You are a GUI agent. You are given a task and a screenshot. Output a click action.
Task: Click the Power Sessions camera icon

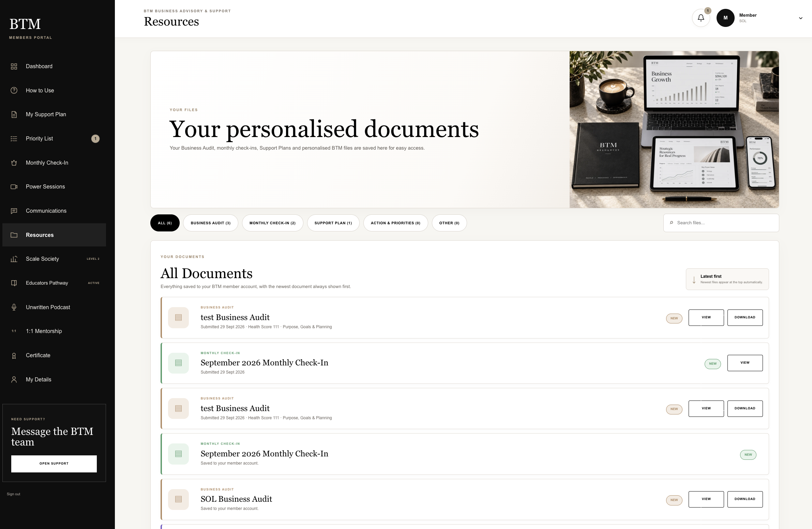click(x=14, y=186)
